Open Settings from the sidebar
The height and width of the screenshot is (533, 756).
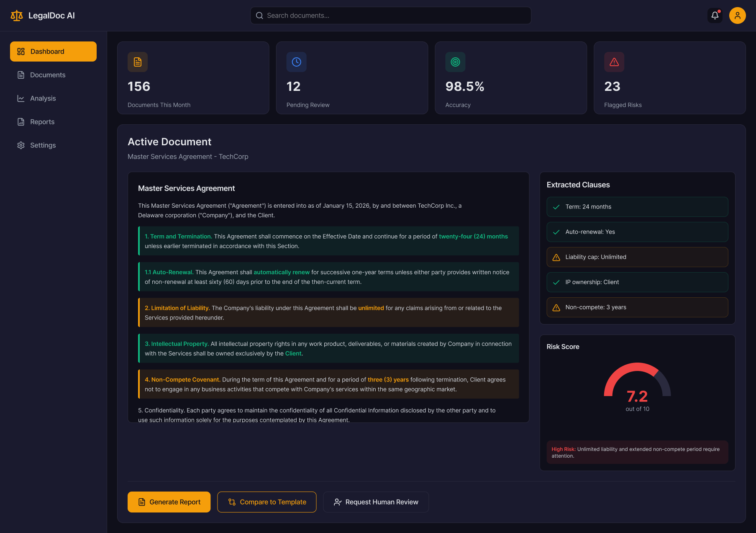tap(43, 145)
